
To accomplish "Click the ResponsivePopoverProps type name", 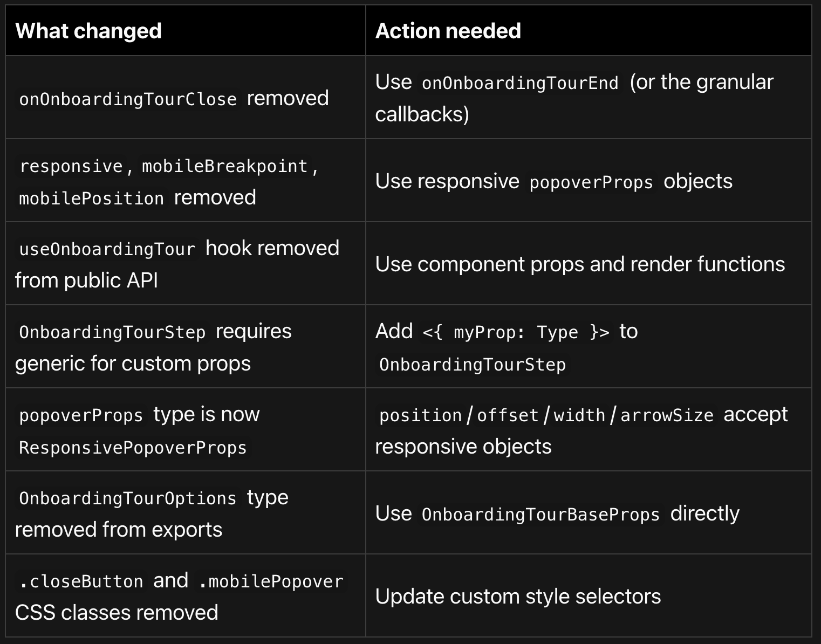I will pyautogui.click(x=133, y=448).
